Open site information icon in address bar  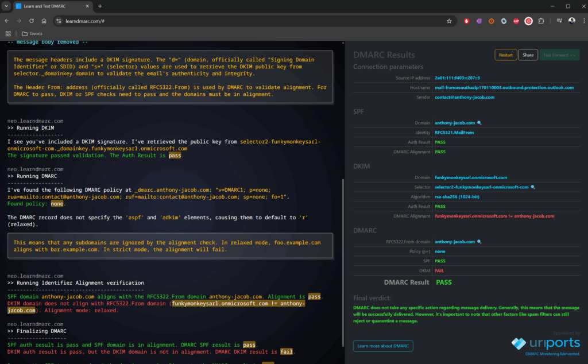[x=59, y=21]
